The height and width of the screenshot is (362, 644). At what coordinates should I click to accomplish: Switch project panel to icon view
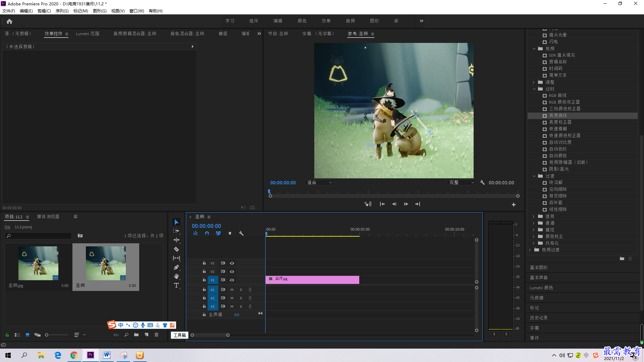[x=28, y=335]
